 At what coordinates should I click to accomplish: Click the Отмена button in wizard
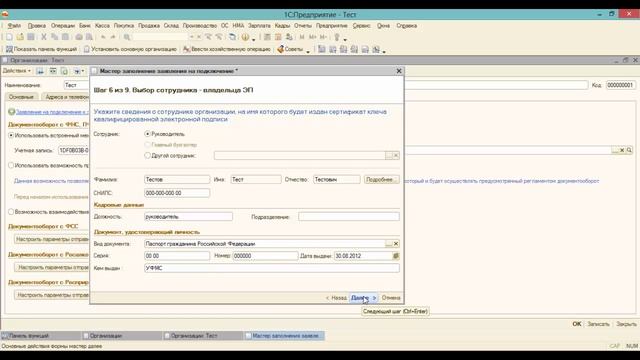[391, 298]
